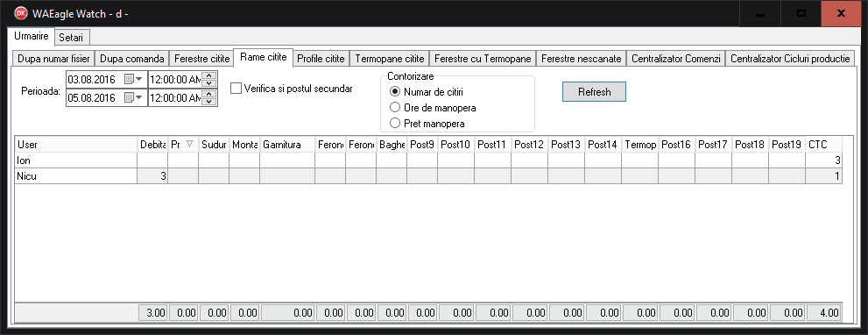
Task: Sort by the Post11 column header
Action: [x=492, y=144]
